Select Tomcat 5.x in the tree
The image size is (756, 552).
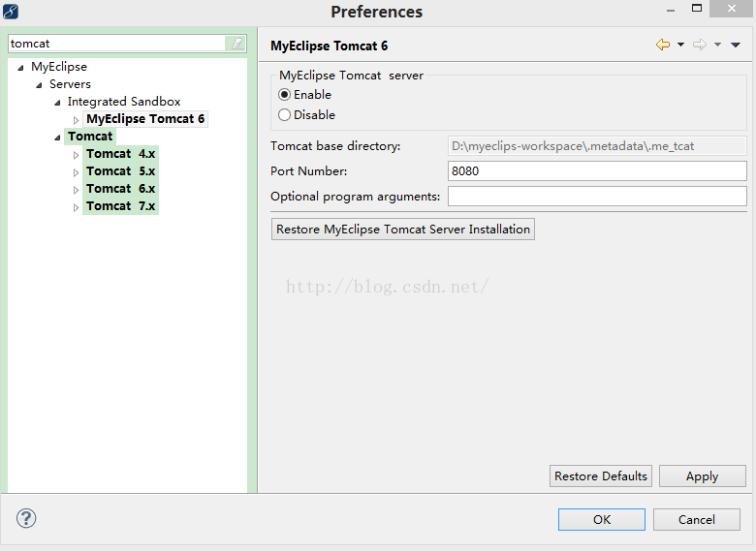click(120, 171)
